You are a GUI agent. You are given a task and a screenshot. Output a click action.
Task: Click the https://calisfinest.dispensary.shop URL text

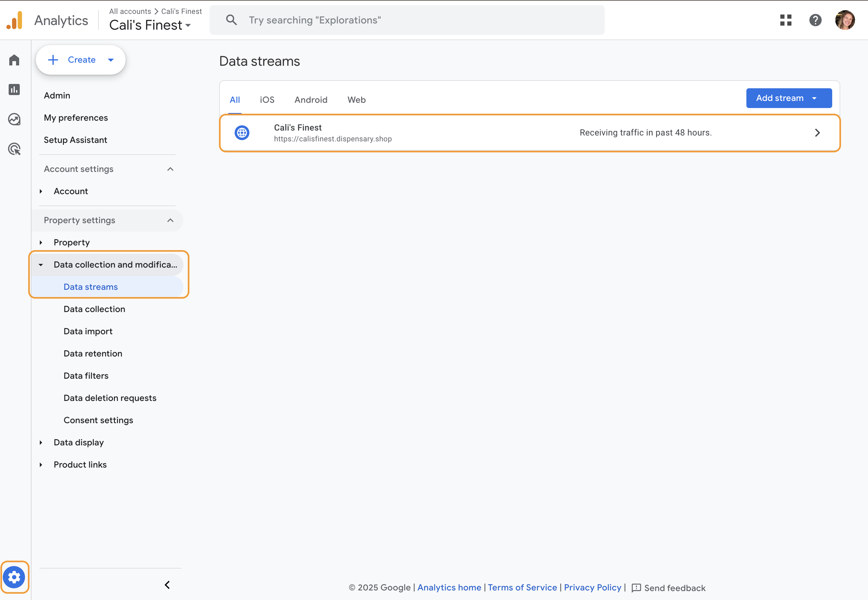coord(333,139)
